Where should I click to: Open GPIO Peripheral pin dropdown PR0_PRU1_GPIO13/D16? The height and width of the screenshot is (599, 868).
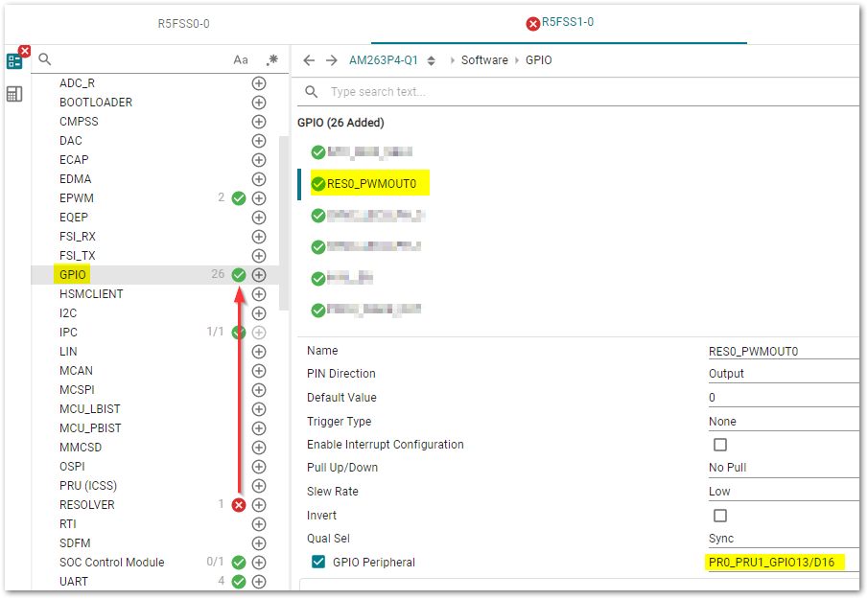(784, 563)
